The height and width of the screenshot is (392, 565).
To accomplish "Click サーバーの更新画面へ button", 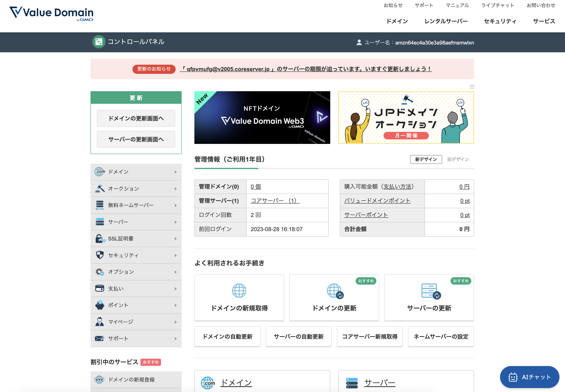I will (x=136, y=139).
